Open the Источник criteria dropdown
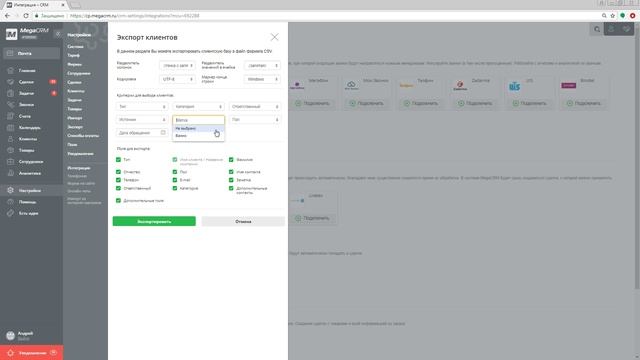This screenshot has height=360, width=640. pos(142,120)
